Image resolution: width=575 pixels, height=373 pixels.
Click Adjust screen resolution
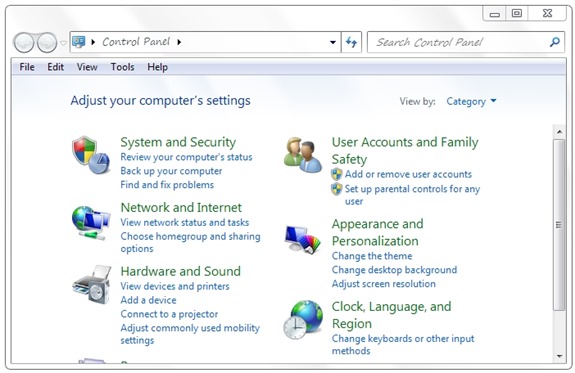(384, 284)
